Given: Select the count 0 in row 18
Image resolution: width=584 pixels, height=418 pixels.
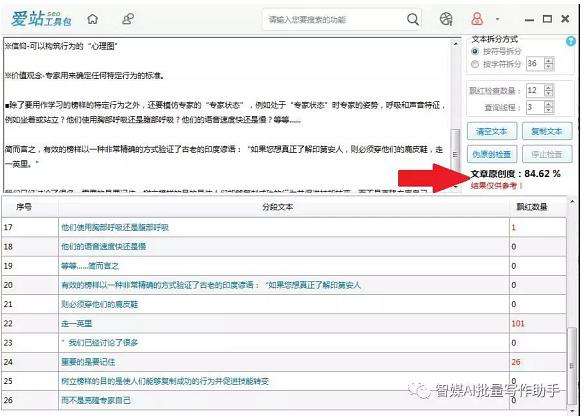Looking at the screenshot, I should click(x=514, y=247).
